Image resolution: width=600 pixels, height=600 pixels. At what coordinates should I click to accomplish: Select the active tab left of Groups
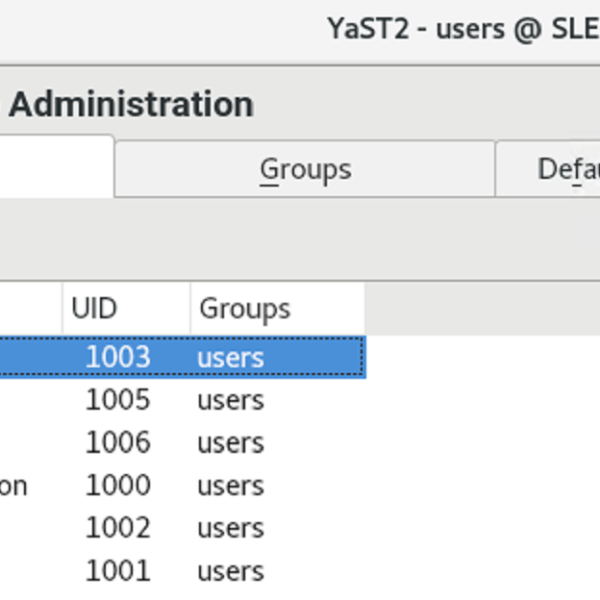pyautogui.click(x=55, y=166)
